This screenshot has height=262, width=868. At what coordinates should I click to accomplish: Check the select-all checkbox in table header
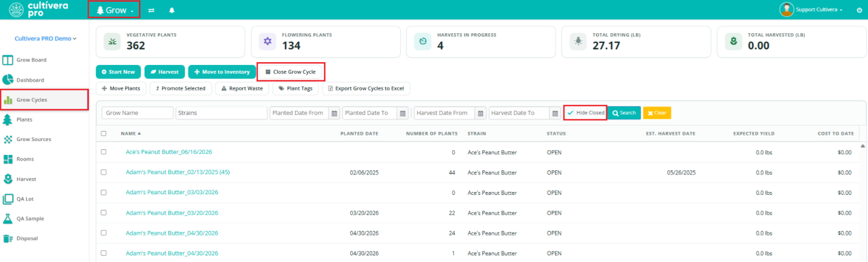pyautogui.click(x=103, y=133)
